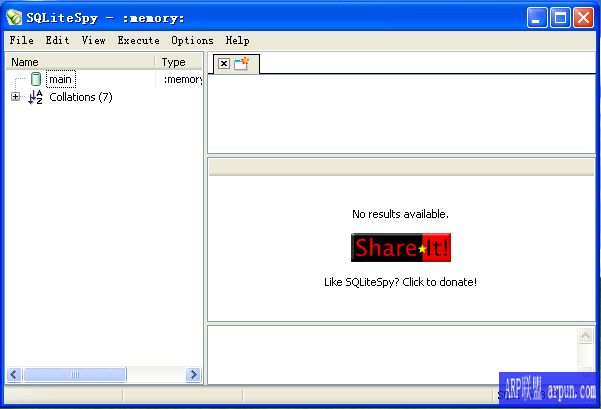Maximize the SQLiteSpy window

(560, 18)
